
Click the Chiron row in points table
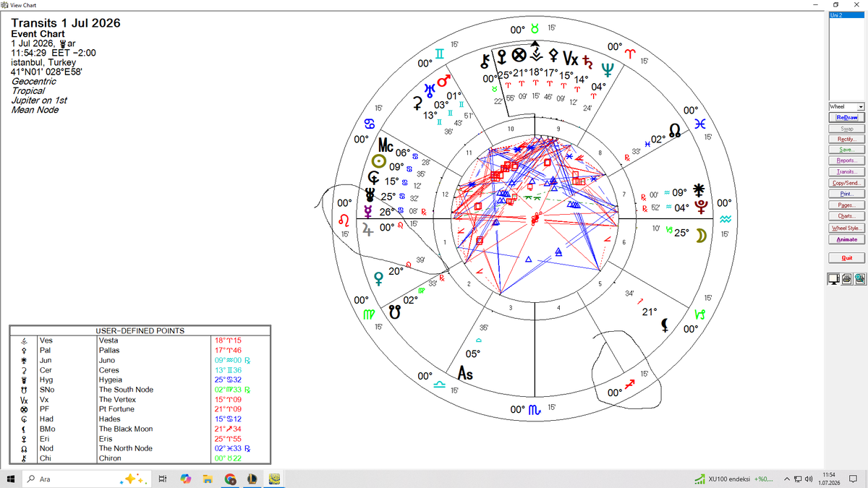[x=140, y=458]
